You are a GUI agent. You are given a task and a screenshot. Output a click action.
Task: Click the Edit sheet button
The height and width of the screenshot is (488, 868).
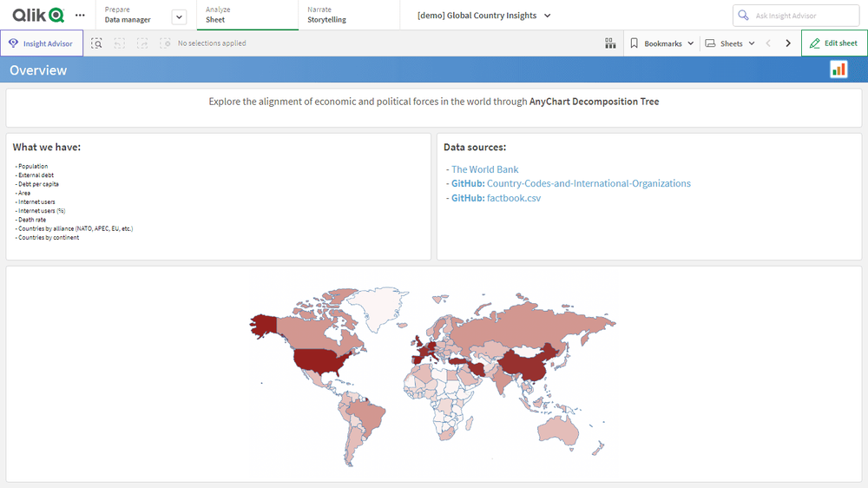[833, 43]
